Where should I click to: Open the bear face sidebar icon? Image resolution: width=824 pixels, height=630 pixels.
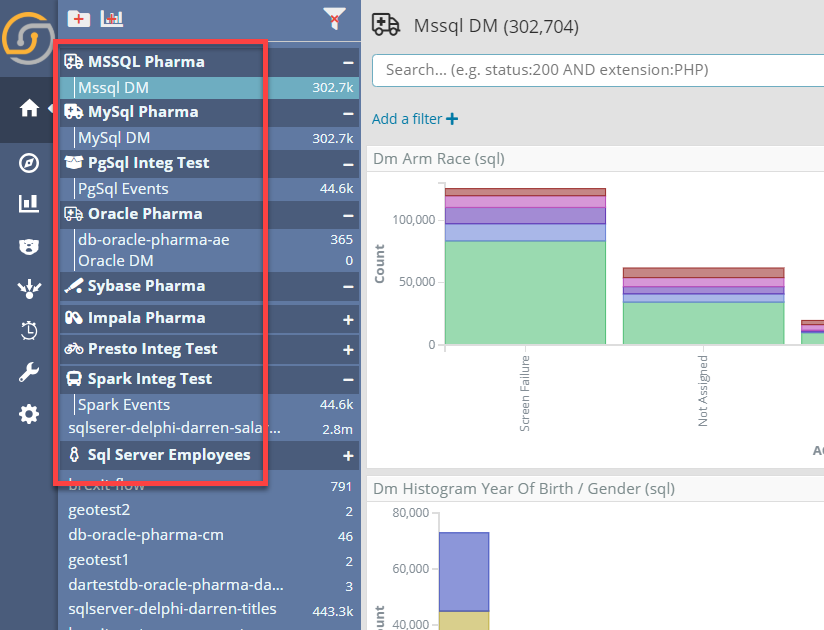click(x=29, y=246)
